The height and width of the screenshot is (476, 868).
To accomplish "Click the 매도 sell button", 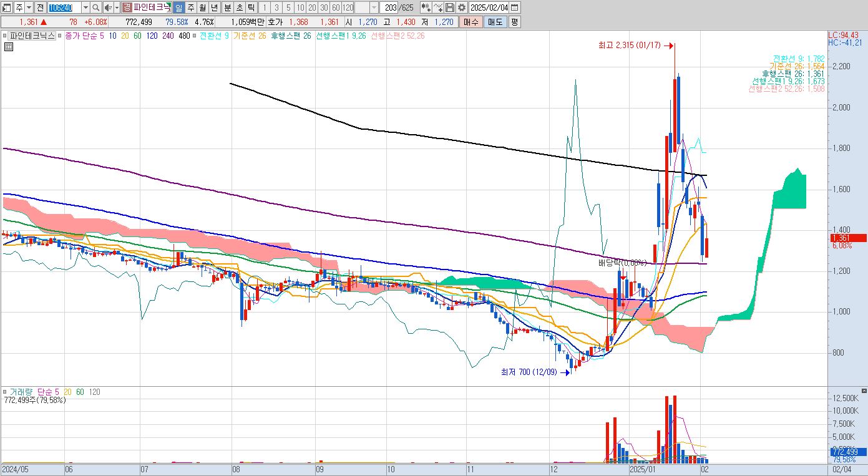I will (x=495, y=22).
